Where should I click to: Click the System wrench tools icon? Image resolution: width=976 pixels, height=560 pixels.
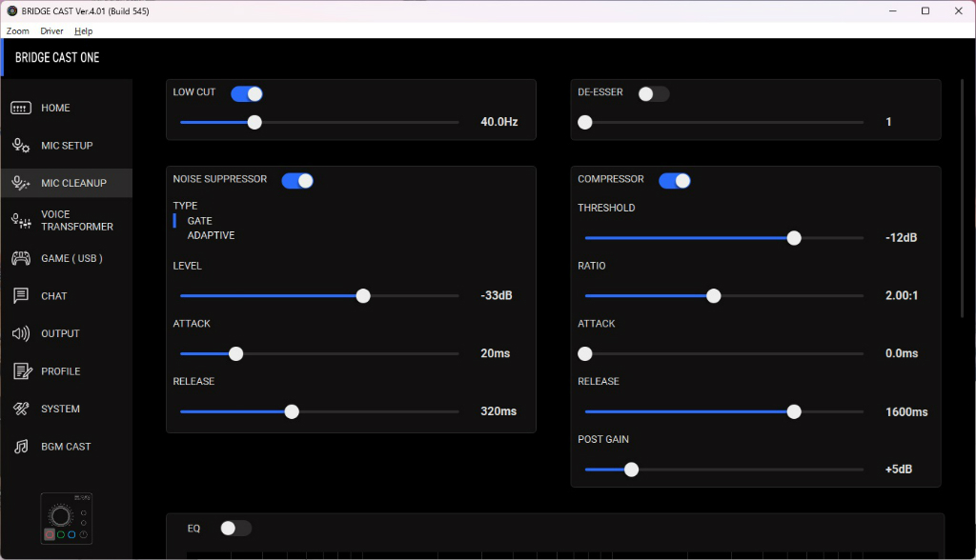pyautogui.click(x=21, y=409)
